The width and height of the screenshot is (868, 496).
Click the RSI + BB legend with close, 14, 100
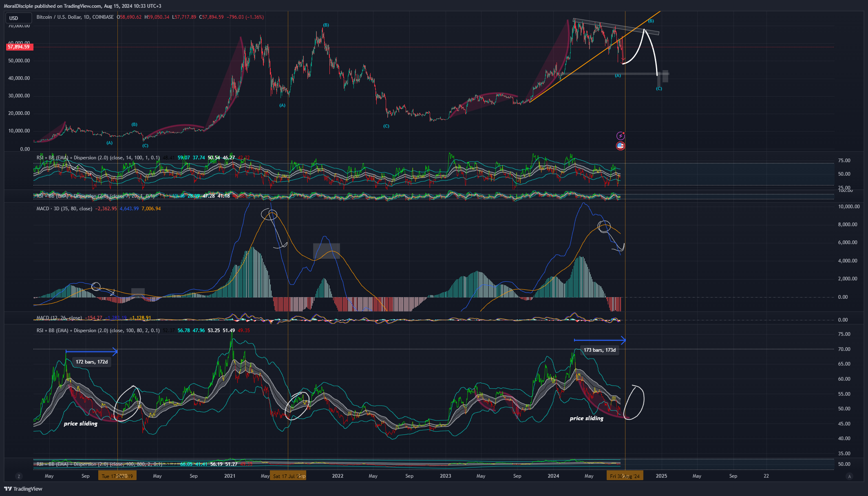pos(98,158)
